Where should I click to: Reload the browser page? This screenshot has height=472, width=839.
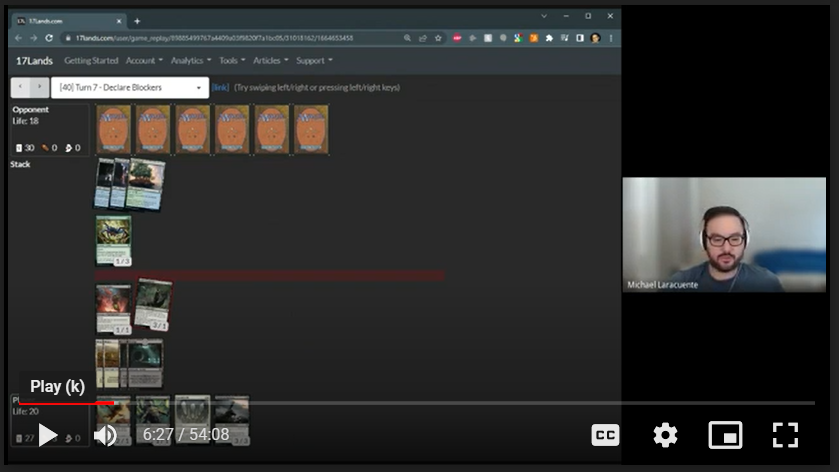click(x=49, y=38)
